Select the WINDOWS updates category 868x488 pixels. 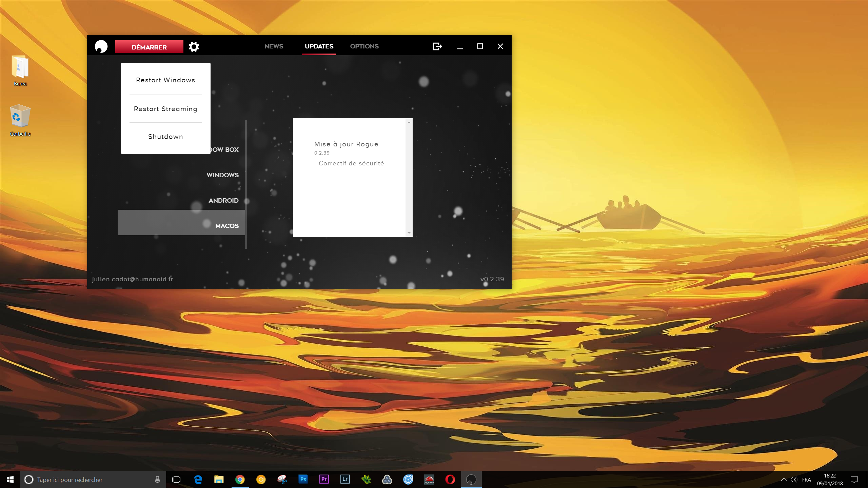pos(222,175)
